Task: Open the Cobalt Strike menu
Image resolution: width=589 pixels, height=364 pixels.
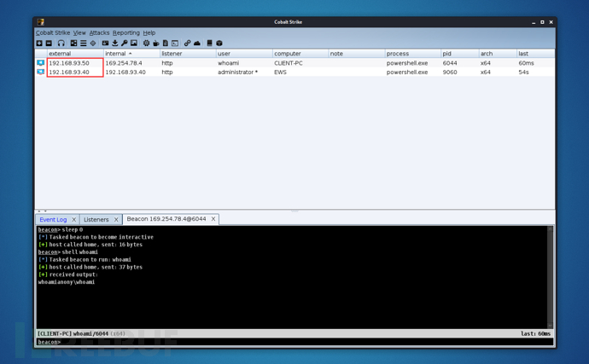Action: [53, 32]
